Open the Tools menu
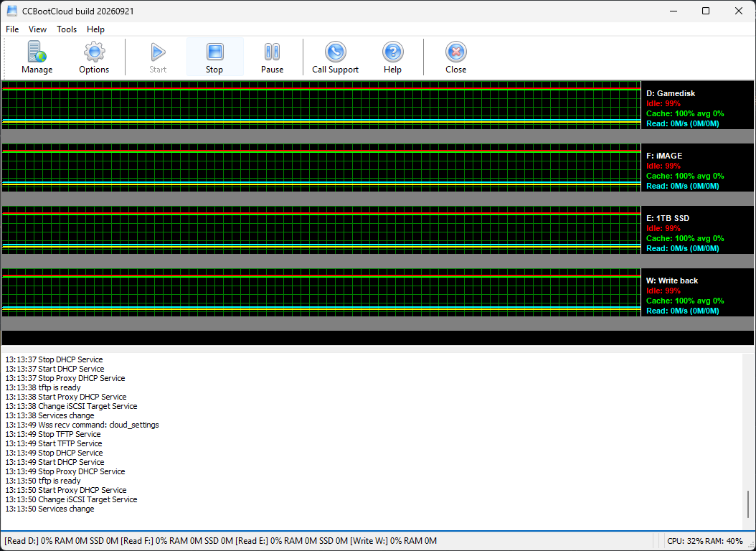The width and height of the screenshot is (756, 551). click(67, 29)
